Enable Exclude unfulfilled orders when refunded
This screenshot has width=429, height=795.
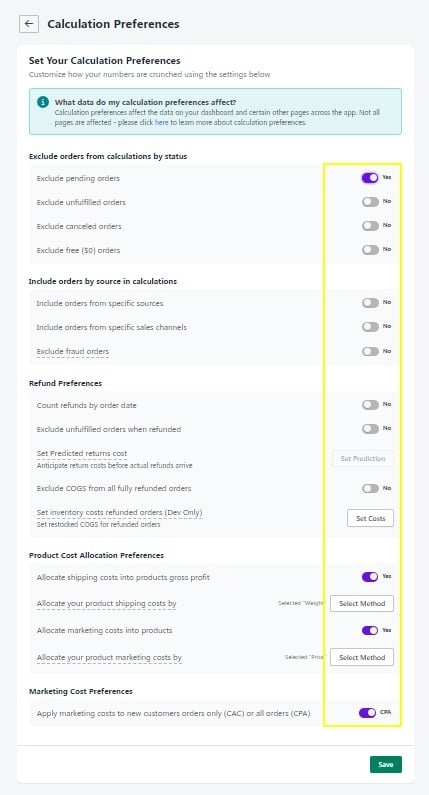pos(370,429)
